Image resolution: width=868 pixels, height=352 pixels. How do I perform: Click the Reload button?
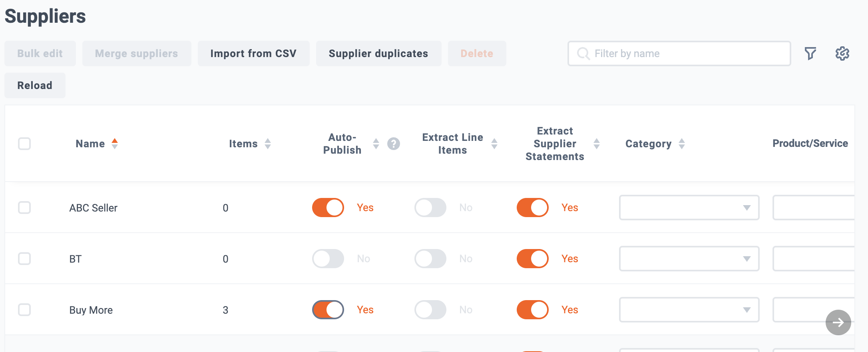point(35,85)
